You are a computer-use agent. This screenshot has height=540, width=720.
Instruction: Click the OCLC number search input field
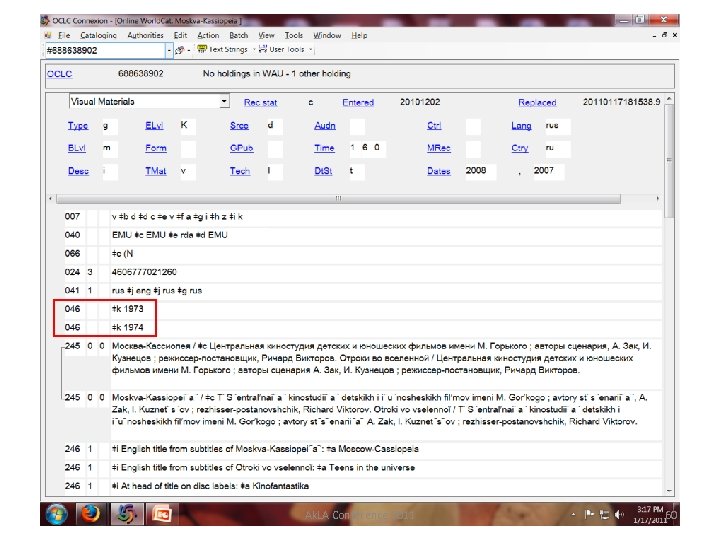(105, 50)
